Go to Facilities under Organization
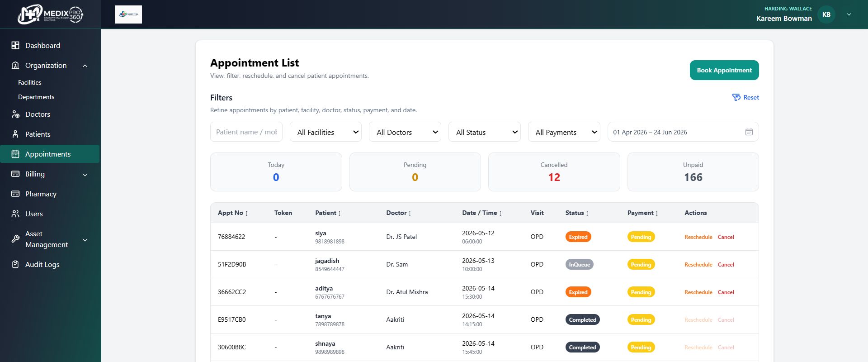 pos(30,82)
